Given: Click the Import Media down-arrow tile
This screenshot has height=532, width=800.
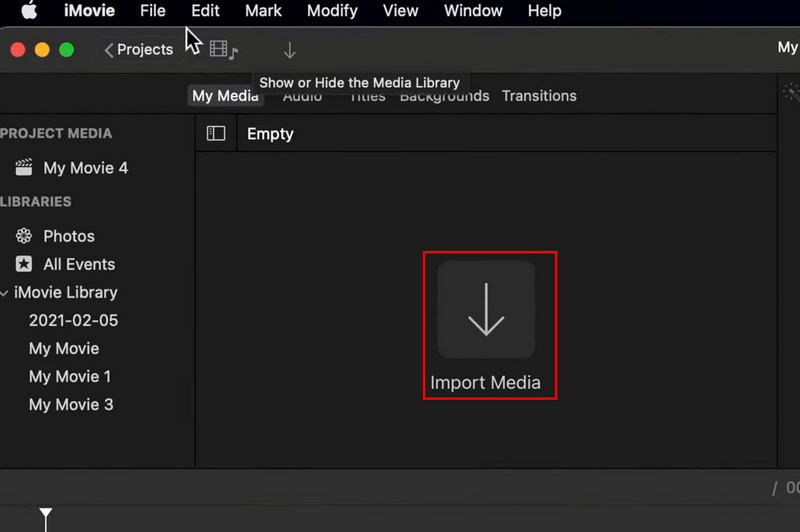Looking at the screenshot, I should 486,309.
